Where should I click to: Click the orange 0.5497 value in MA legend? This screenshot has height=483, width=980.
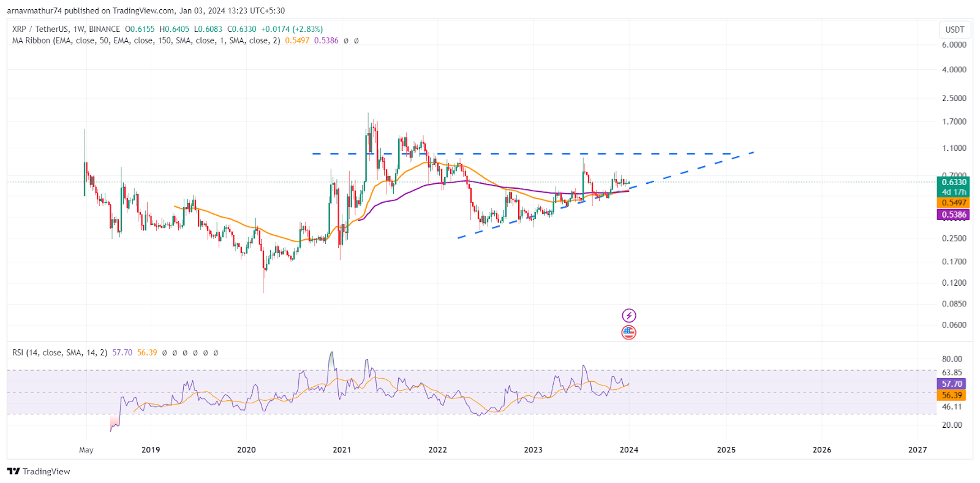(x=297, y=40)
